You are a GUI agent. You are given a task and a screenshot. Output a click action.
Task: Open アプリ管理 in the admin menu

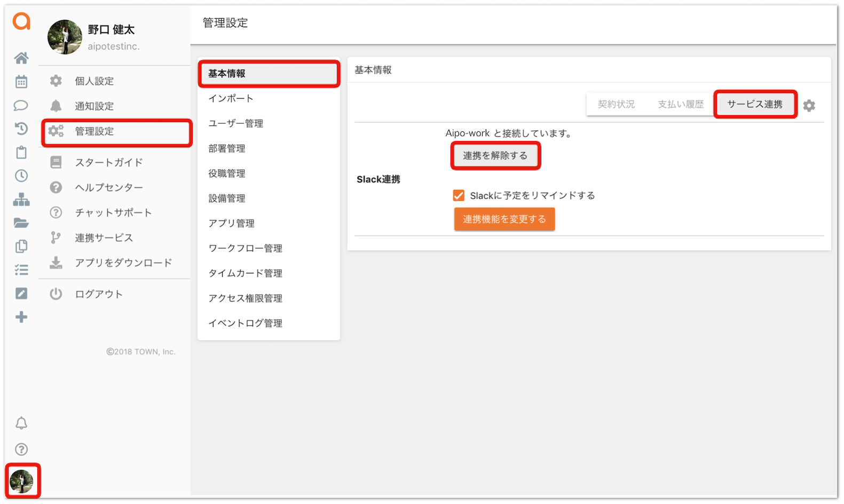point(269,223)
